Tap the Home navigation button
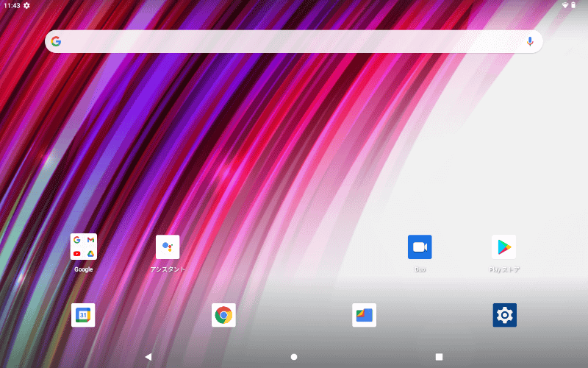The height and width of the screenshot is (368, 588). click(x=294, y=357)
